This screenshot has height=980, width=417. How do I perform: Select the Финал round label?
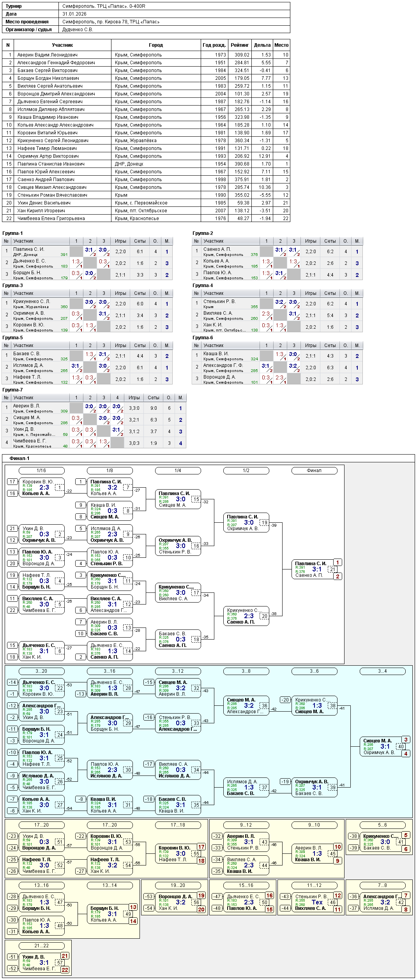coord(314,471)
